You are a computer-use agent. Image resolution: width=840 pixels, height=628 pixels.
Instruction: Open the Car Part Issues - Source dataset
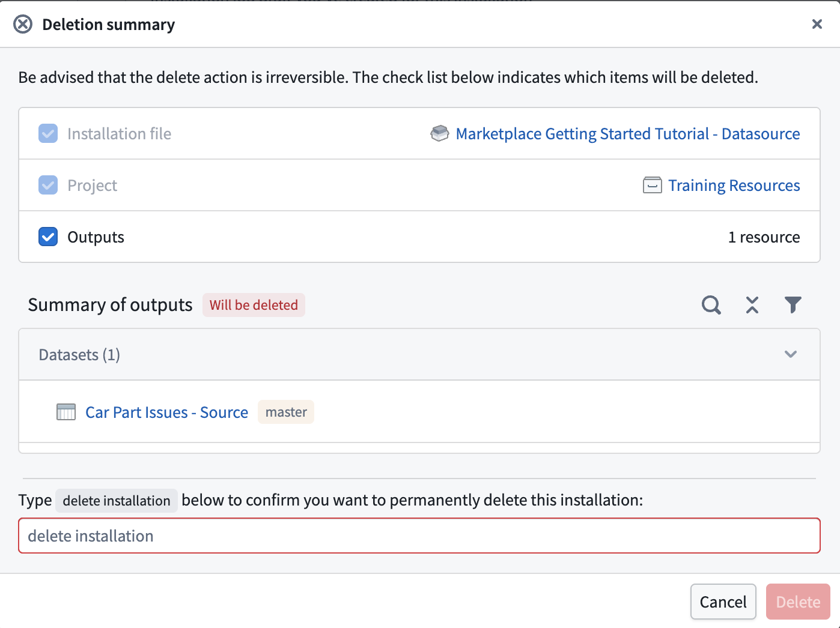pos(166,412)
